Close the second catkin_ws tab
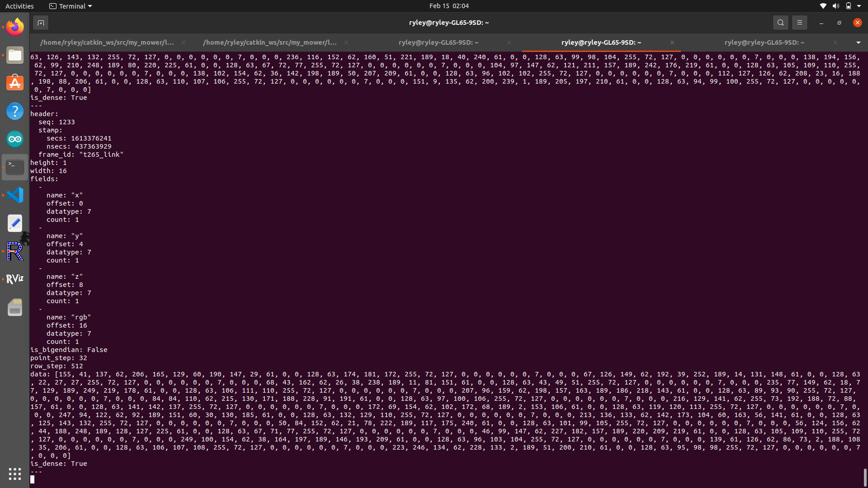This screenshot has height=488, width=868. 346,42
